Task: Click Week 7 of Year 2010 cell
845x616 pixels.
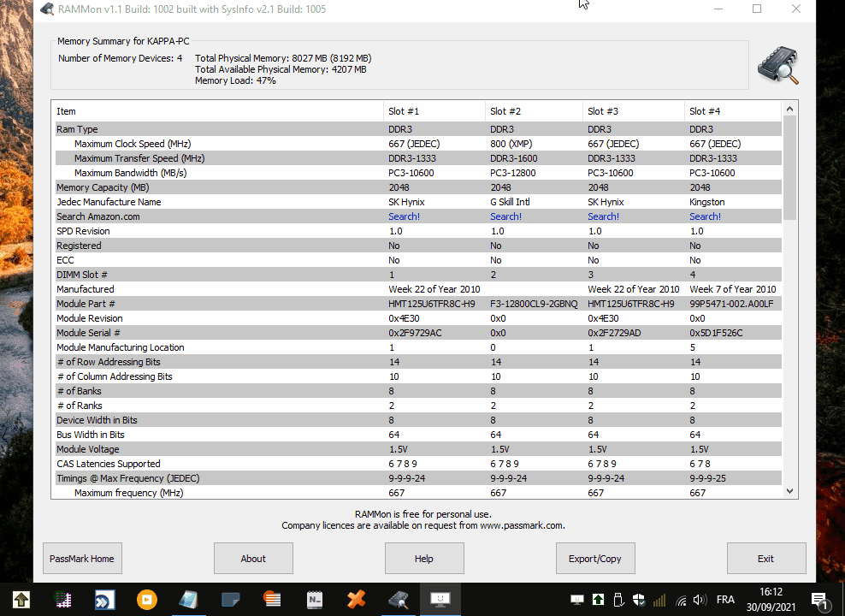Action: coord(732,289)
